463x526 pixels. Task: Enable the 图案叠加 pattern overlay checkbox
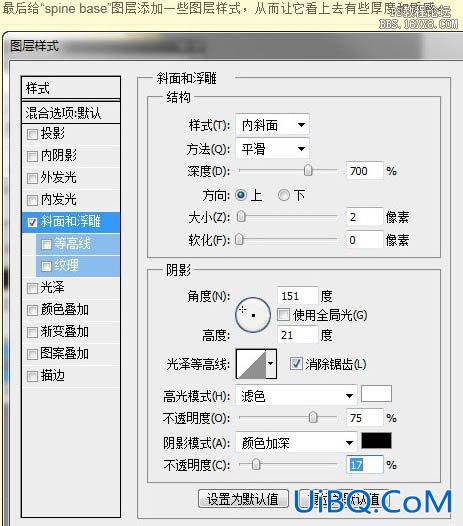pyautogui.click(x=32, y=354)
